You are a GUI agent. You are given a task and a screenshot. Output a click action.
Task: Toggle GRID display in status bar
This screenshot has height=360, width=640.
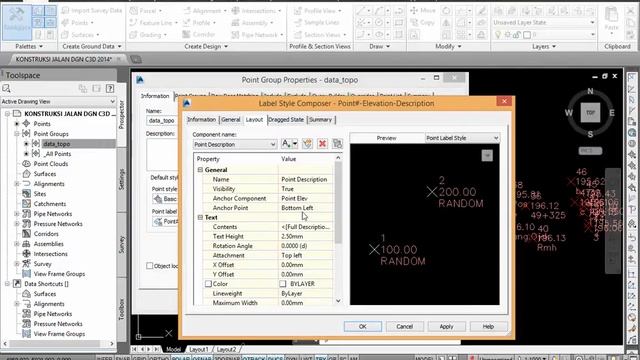(140, 358)
